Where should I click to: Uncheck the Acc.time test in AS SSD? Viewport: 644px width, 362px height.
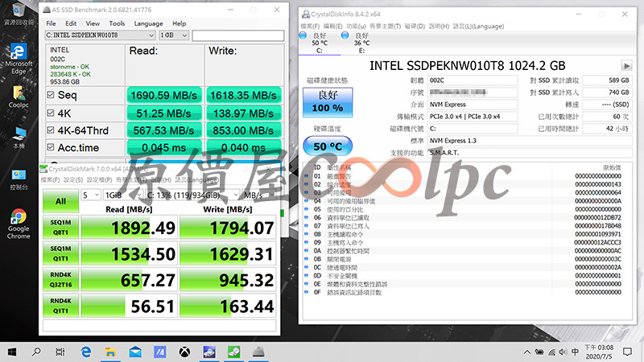tap(51, 147)
